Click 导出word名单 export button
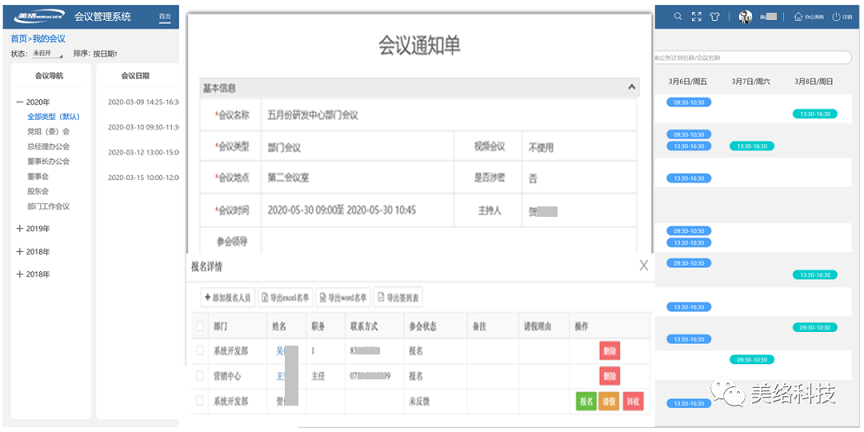Image resolution: width=864 pixels, height=432 pixels. [x=343, y=297]
